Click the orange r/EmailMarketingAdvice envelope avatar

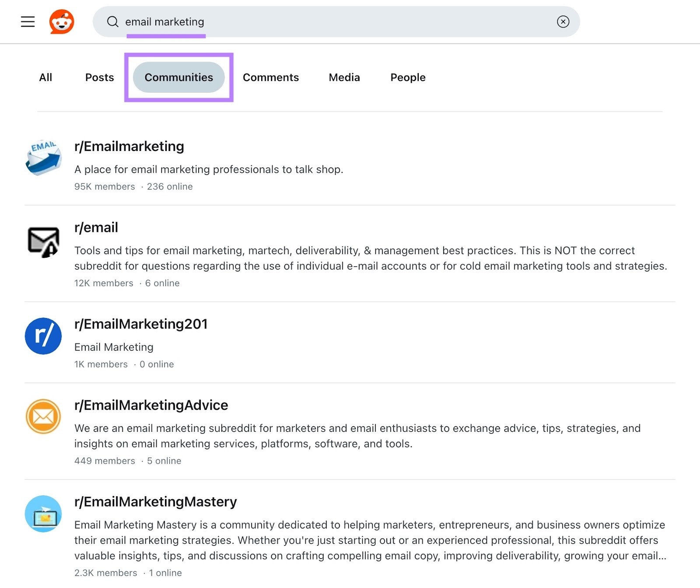(x=42, y=416)
